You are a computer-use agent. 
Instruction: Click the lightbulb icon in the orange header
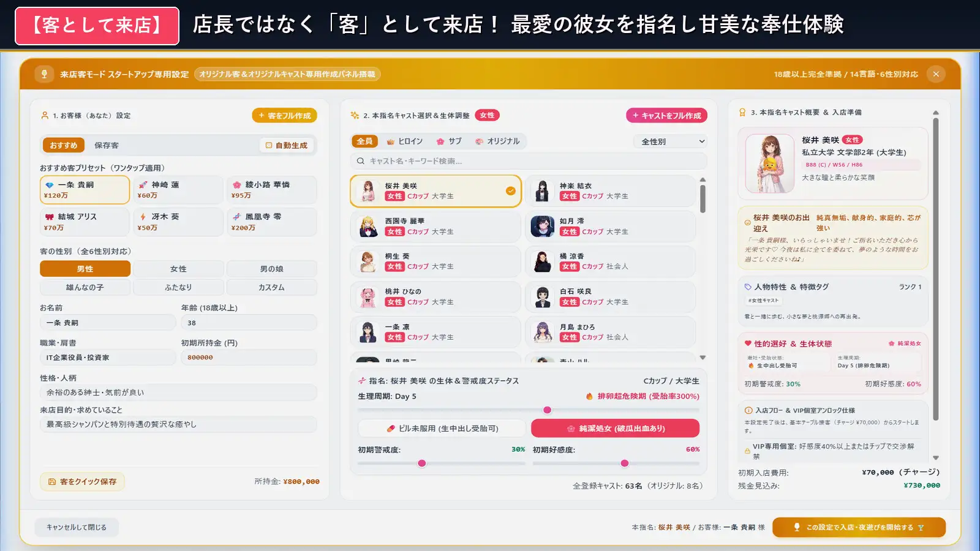44,74
